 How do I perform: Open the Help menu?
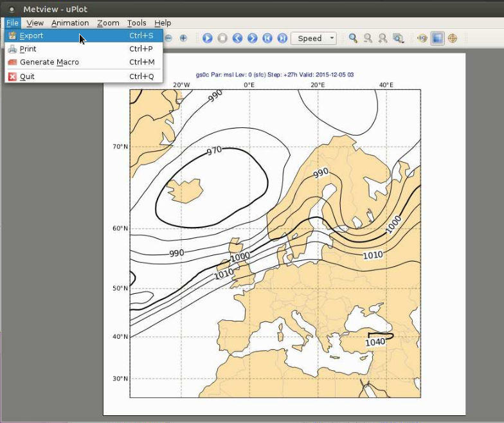(x=163, y=23)
